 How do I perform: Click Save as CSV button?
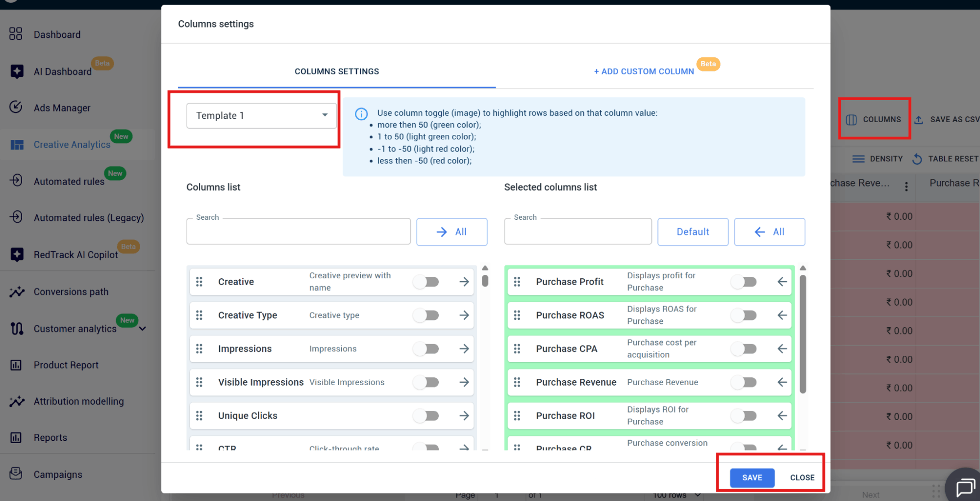click(x=947, y=119)
